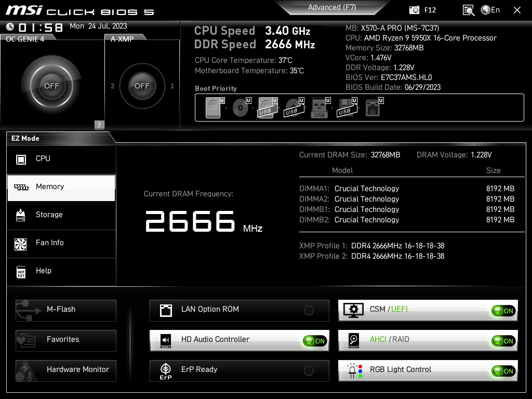Click the Fan Info fan icon
Viewport: 532px width, 399px height.
(21, 244)
